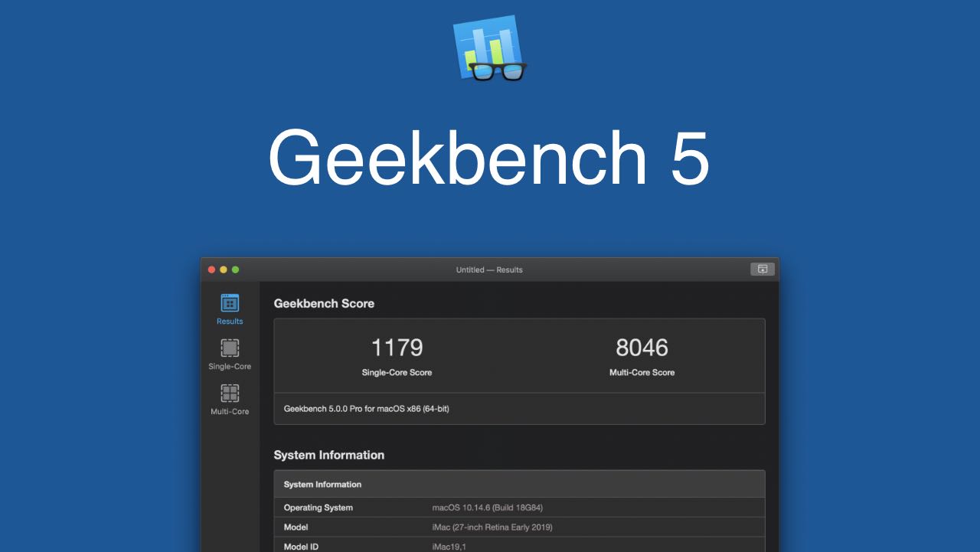Click the iMac19,1 model ID value
980x552 pixels.
pyautogui.click(x=449, y=547)
